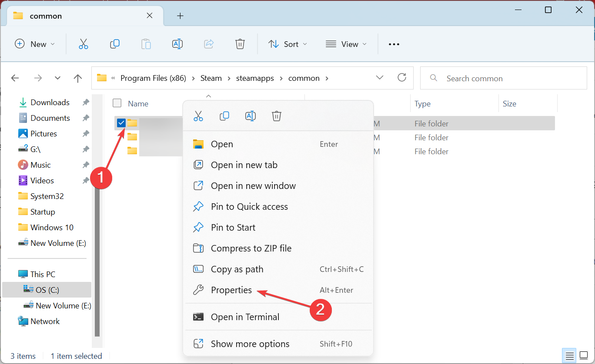Choose Pin to Start

click(x=278, y=228)
